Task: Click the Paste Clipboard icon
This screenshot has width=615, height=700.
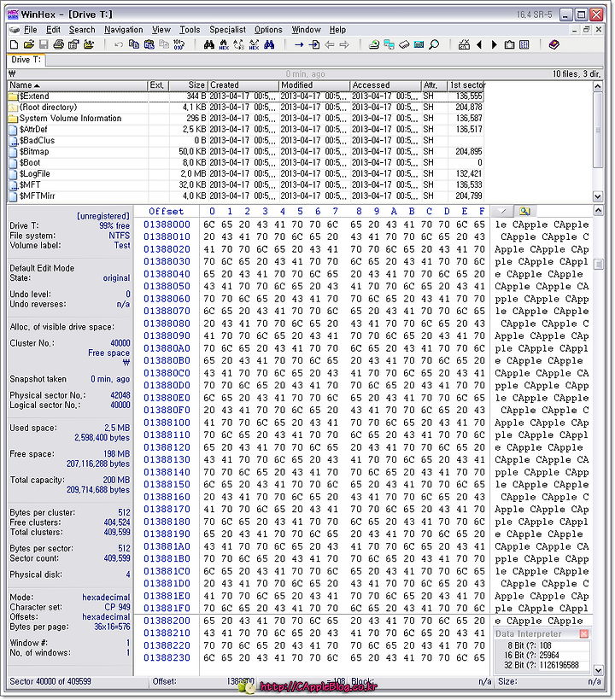Action: [149, 44]
